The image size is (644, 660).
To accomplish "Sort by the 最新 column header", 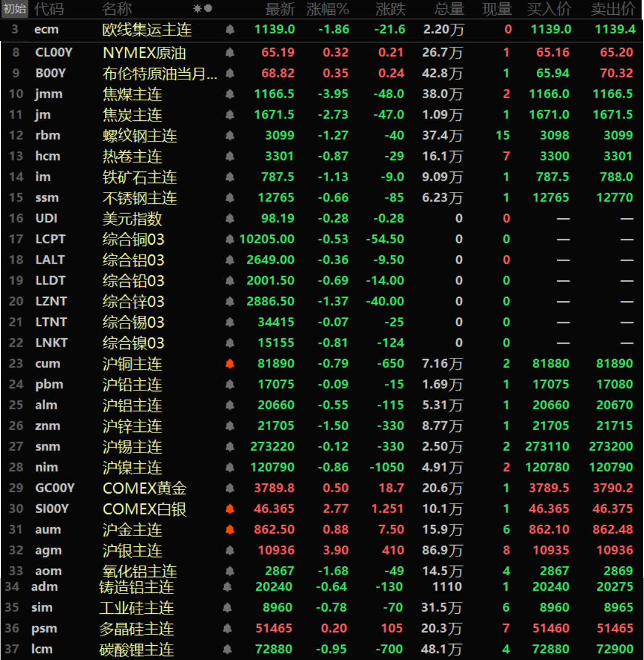I will pyautogui.click(x=280, y=9).
